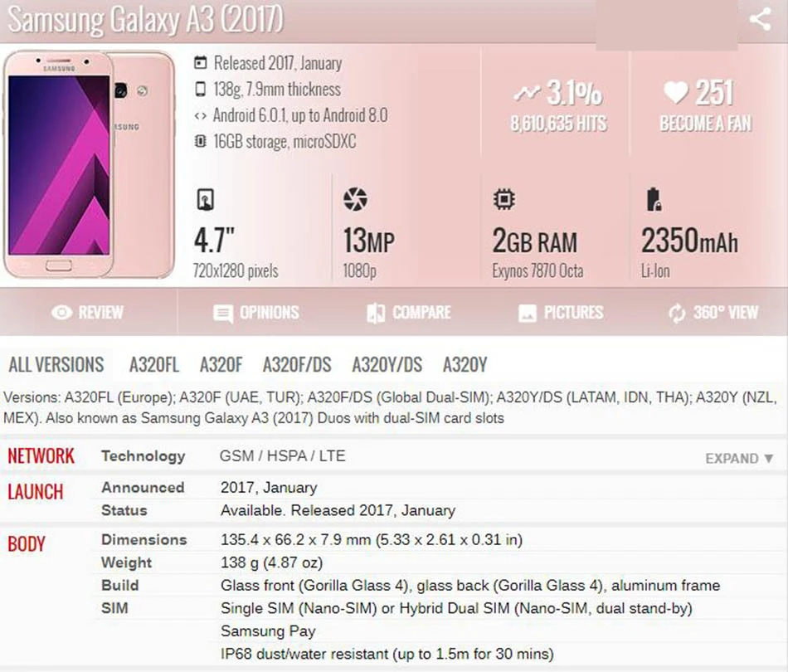788x672 pixels.
Task: Expand the Network section
Action: point(739,459)
